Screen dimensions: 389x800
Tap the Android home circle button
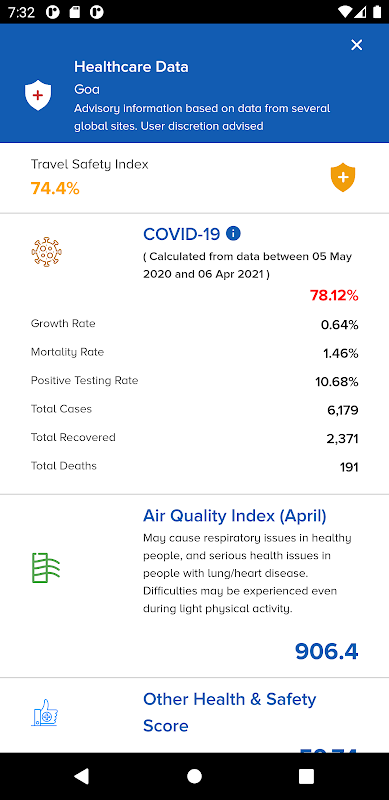click(x=194, y=776)
